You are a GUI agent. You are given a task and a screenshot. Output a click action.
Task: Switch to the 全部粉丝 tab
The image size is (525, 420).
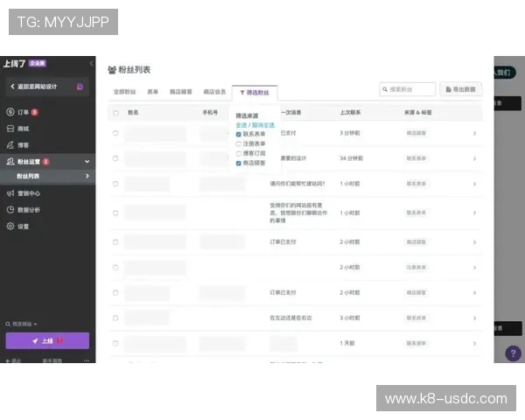tap(124, 92)
